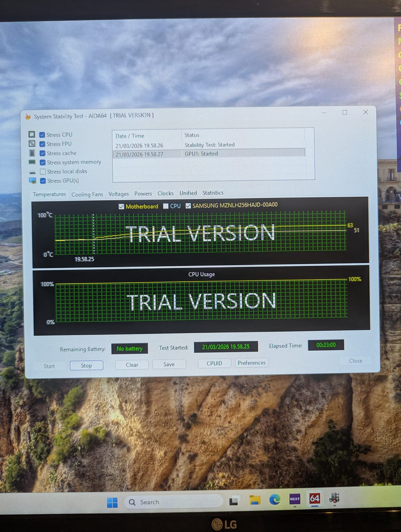401x532 pixels.
Task: Switch to AIDA64 taskbar icon
Action: 315,498
